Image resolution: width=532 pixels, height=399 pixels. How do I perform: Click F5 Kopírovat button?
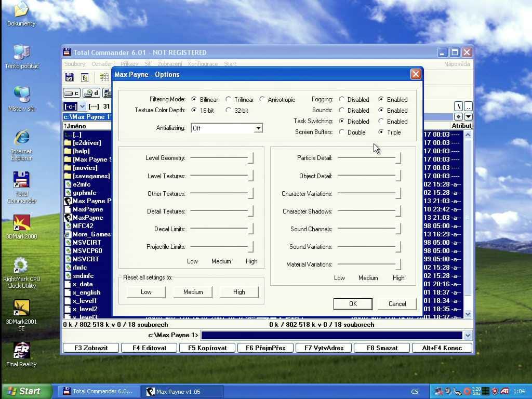coord(207,348)
